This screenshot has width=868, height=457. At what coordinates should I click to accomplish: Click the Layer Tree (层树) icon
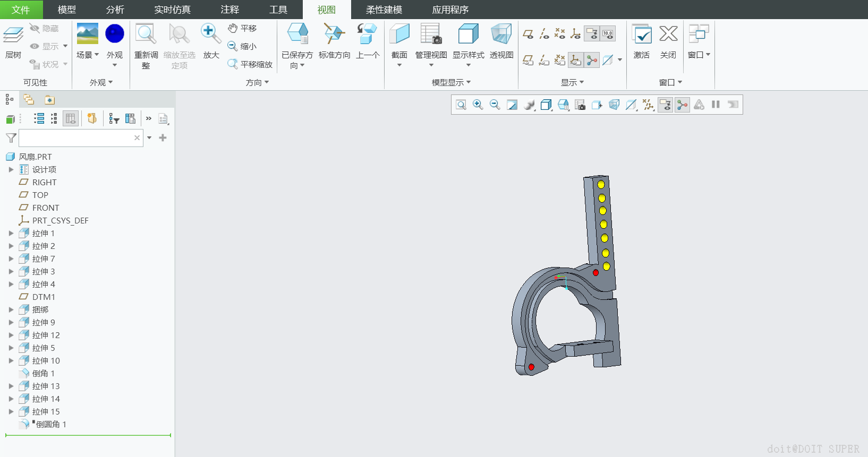tap(13, 35)
